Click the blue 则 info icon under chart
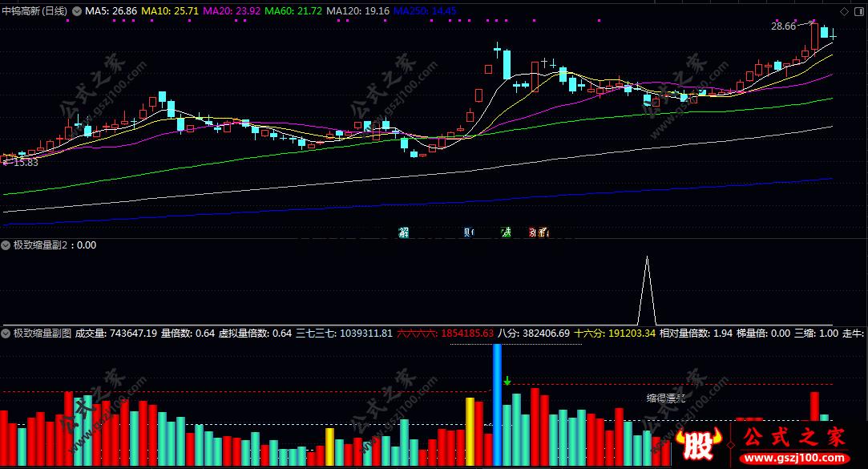 coord(469,232)
